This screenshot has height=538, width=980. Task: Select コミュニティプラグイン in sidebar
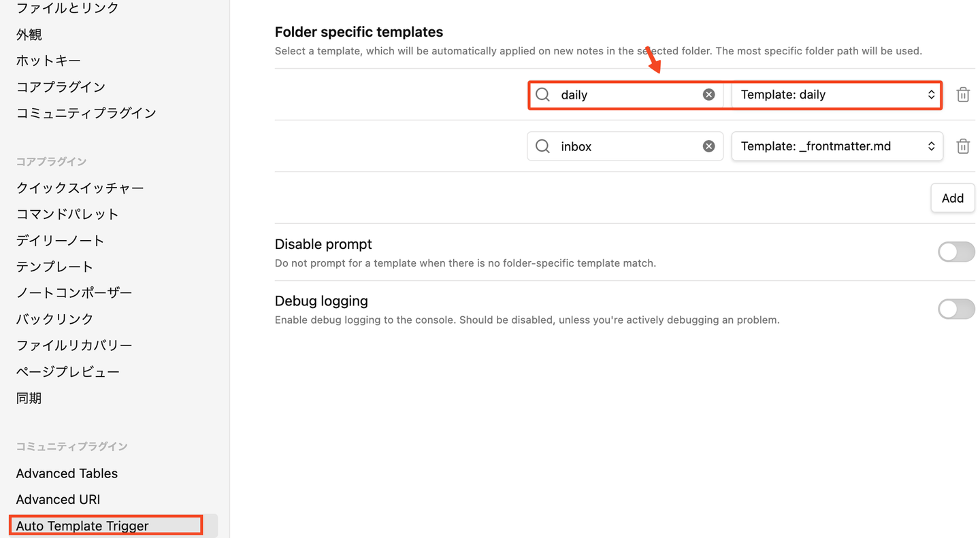pos(86,113)
